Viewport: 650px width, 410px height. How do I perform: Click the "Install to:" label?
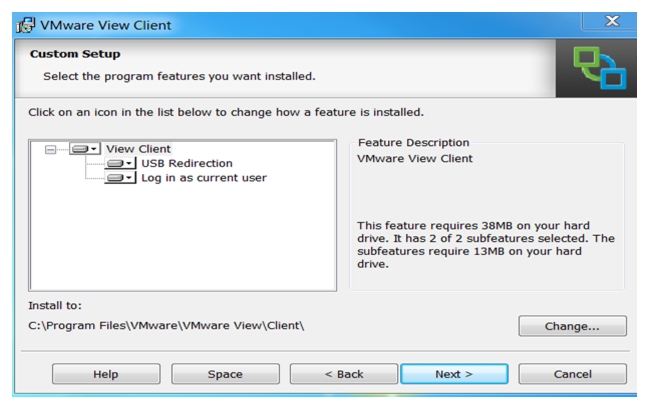tap(55, 306)
